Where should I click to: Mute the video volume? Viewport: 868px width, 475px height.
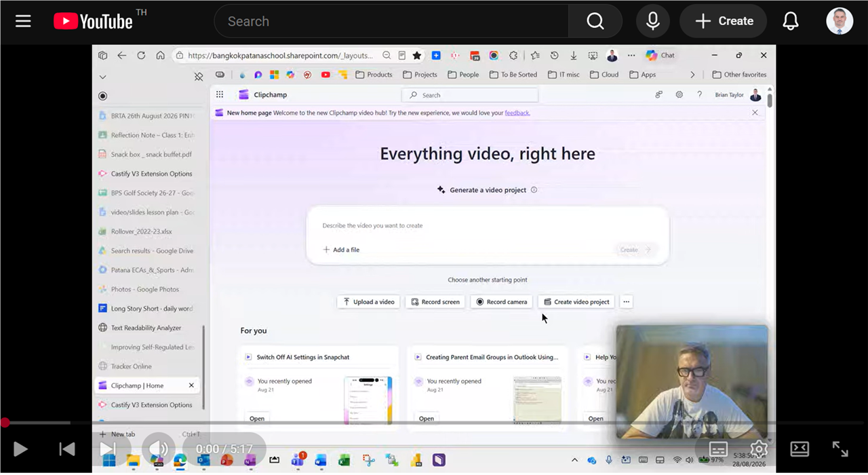pos(159,449)
